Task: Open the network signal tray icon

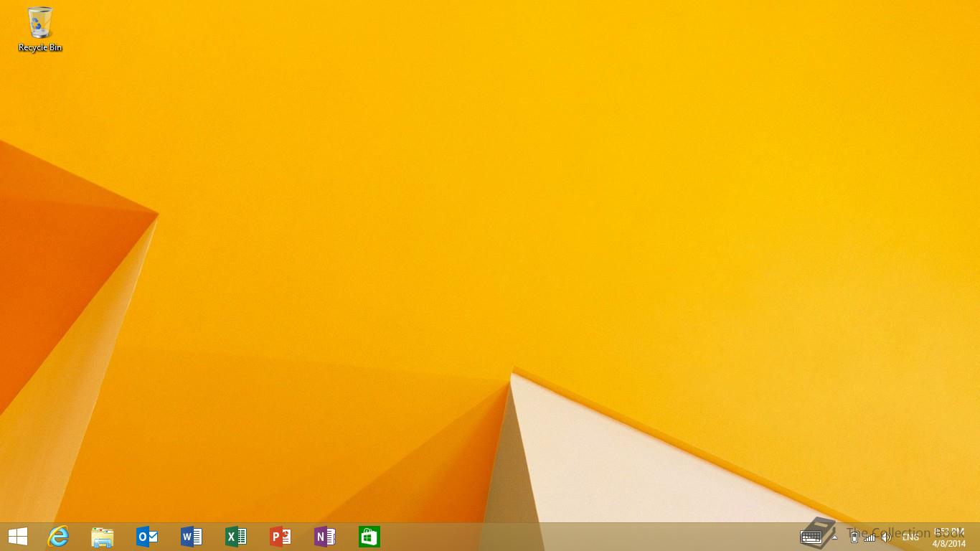Action: (870, 537)
